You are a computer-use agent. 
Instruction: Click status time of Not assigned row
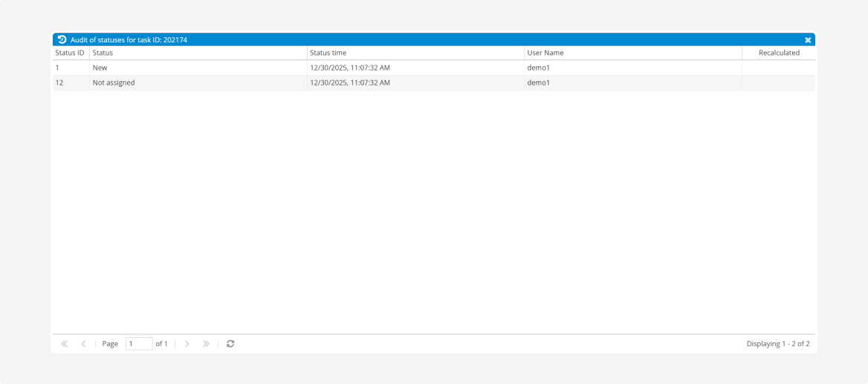(349, 82)
